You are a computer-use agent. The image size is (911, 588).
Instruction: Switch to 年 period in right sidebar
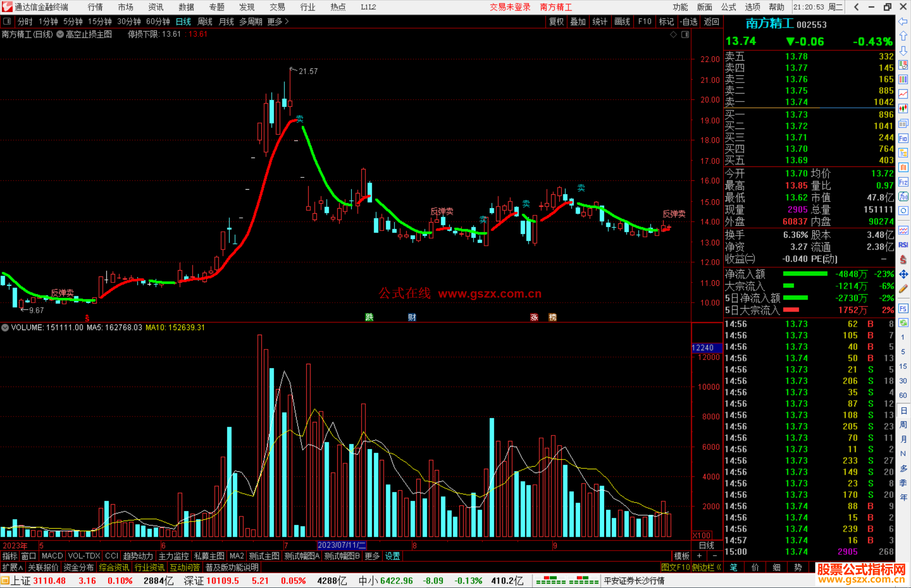pyautogui.click(x=903, y=497)
